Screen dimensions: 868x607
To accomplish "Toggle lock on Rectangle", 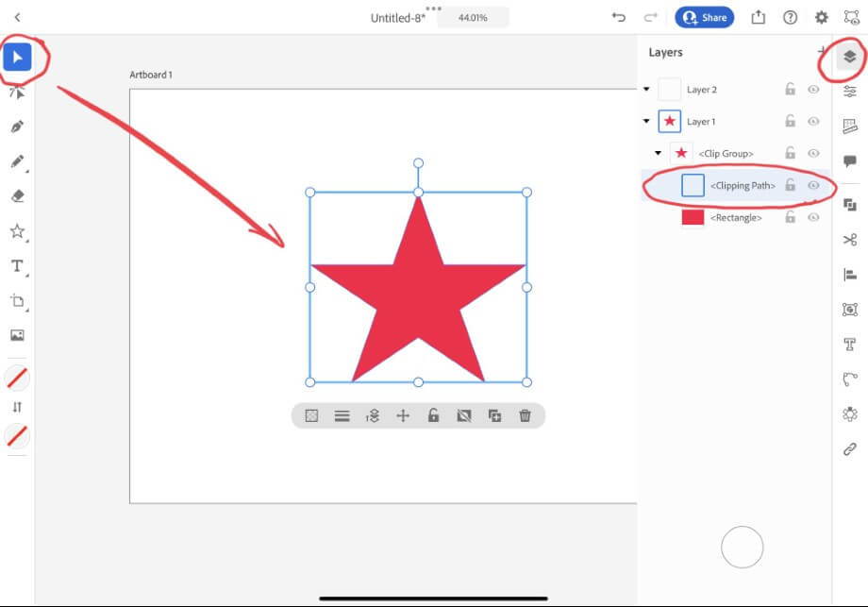I will [x=790, y=217].
